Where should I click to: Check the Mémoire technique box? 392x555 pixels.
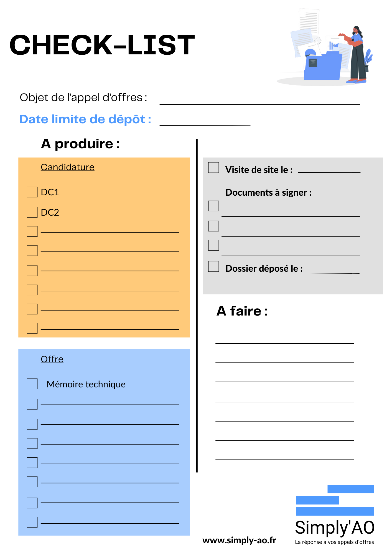pyautogui.click(x=32, y=384)
